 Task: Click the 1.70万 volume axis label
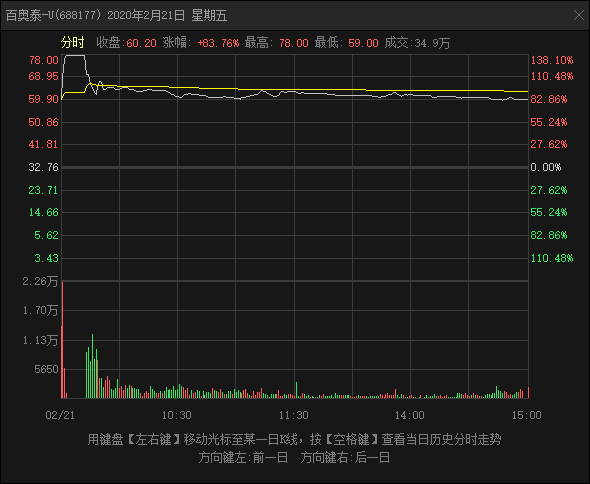[40, 310]
